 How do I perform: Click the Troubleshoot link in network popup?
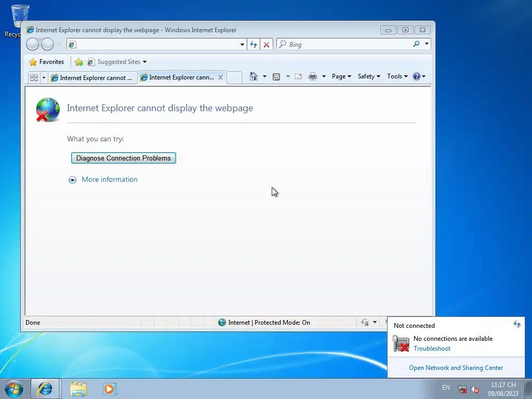click(432, 349)
